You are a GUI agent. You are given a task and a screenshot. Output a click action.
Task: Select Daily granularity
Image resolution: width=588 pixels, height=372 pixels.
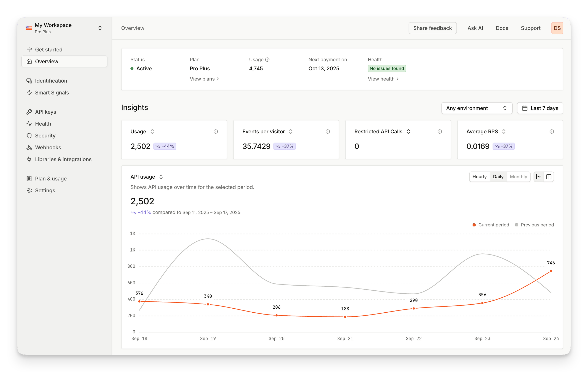[x=498, y=177]
